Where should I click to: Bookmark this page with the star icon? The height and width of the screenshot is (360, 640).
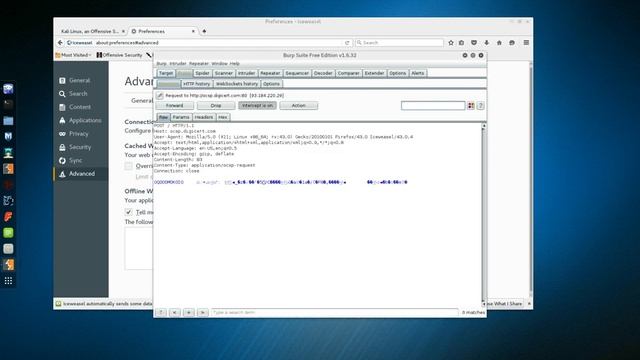tap(451, 42)
